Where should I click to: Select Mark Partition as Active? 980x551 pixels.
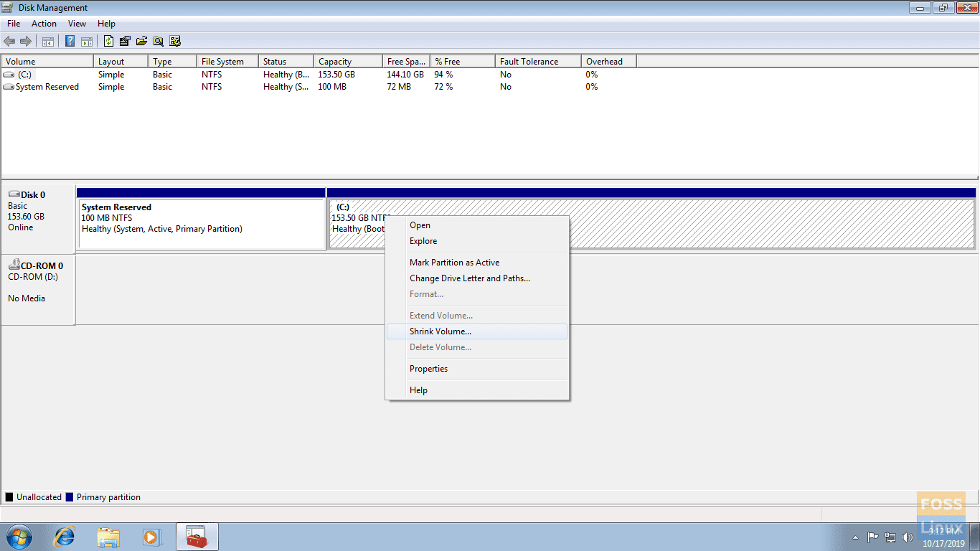pos(477,263)
